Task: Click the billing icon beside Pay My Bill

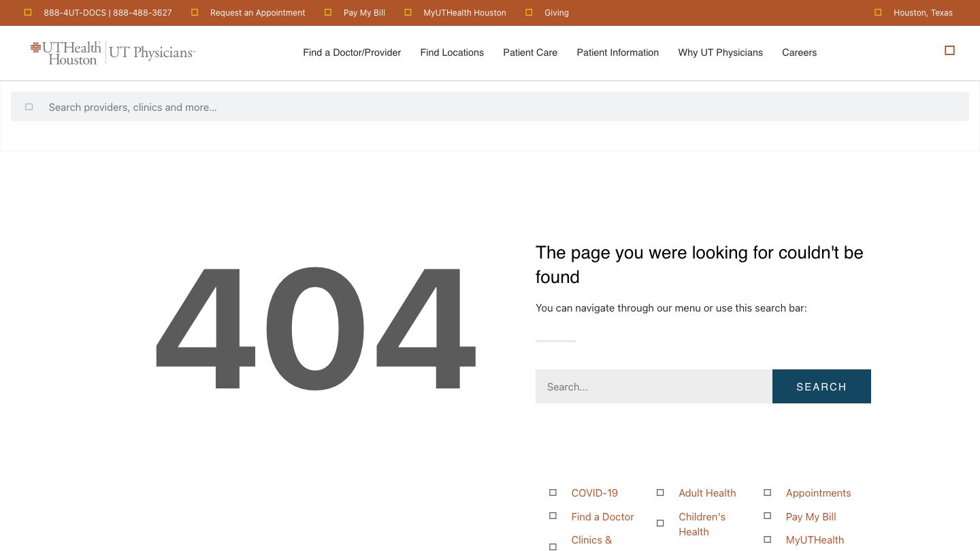Action: (328, 12)
